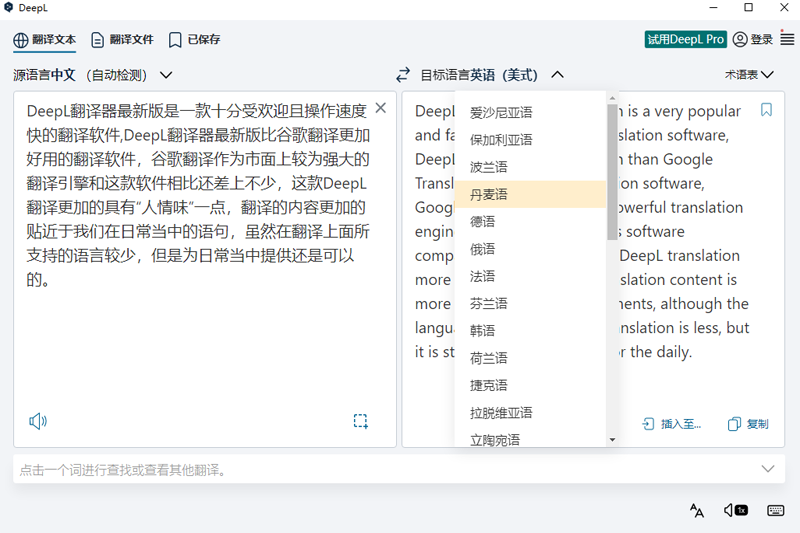This screenshot has width=800, height=533.
Task: Click scrollbar up arrow in language list
Action: [612, 98]
